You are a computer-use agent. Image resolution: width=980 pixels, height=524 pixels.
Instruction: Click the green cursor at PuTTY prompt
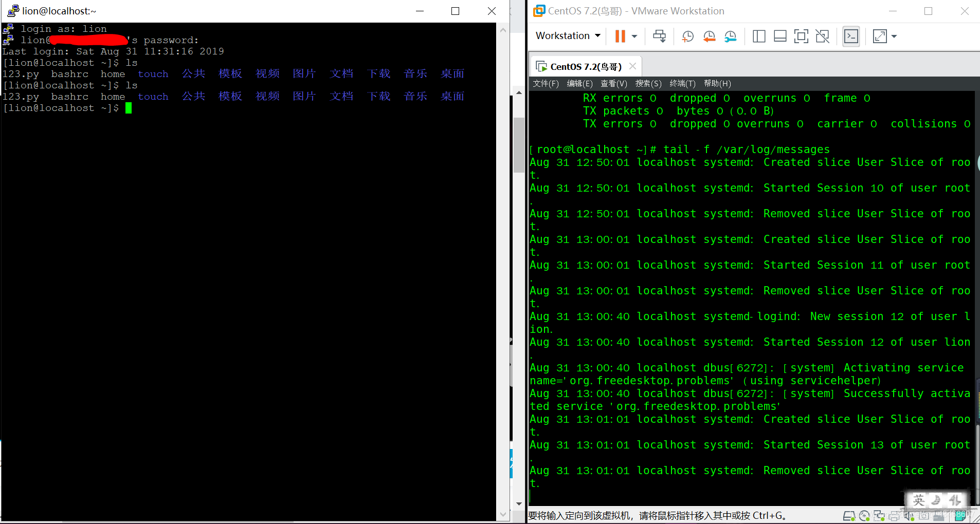point(129,108)
